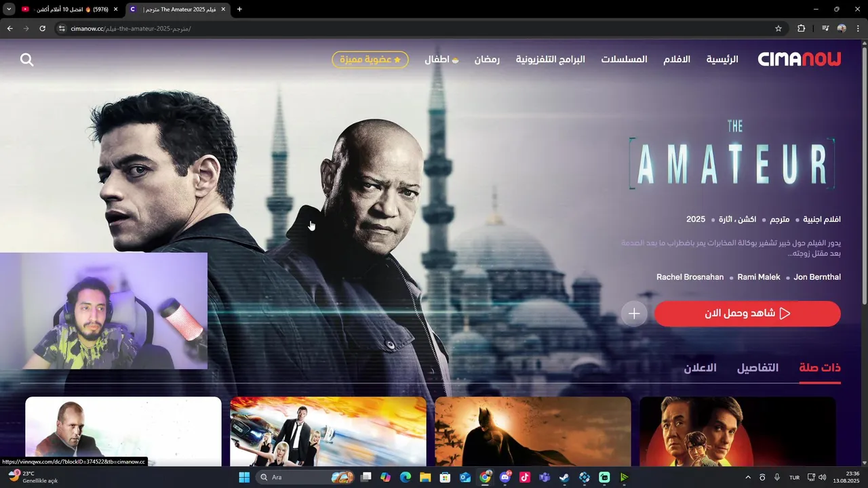
Task: Open related thumbnail with bald man
Action: tap(123, 431)
